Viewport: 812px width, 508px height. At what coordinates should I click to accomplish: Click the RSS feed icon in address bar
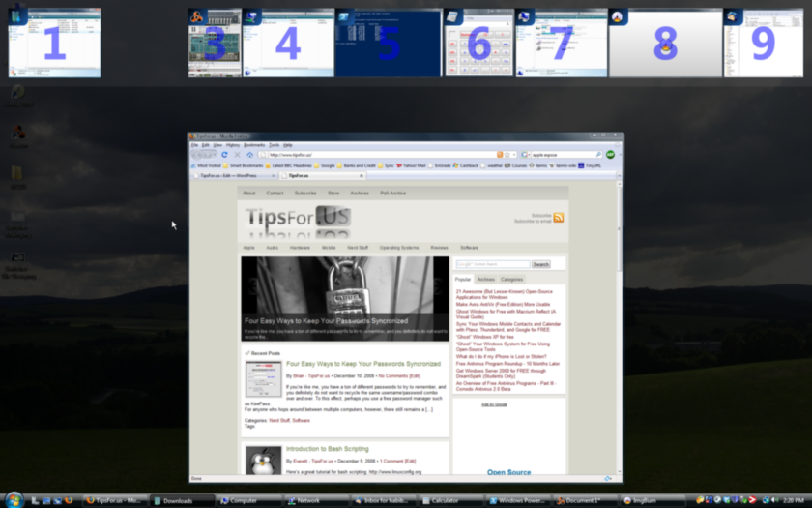(x=500, y=155)
